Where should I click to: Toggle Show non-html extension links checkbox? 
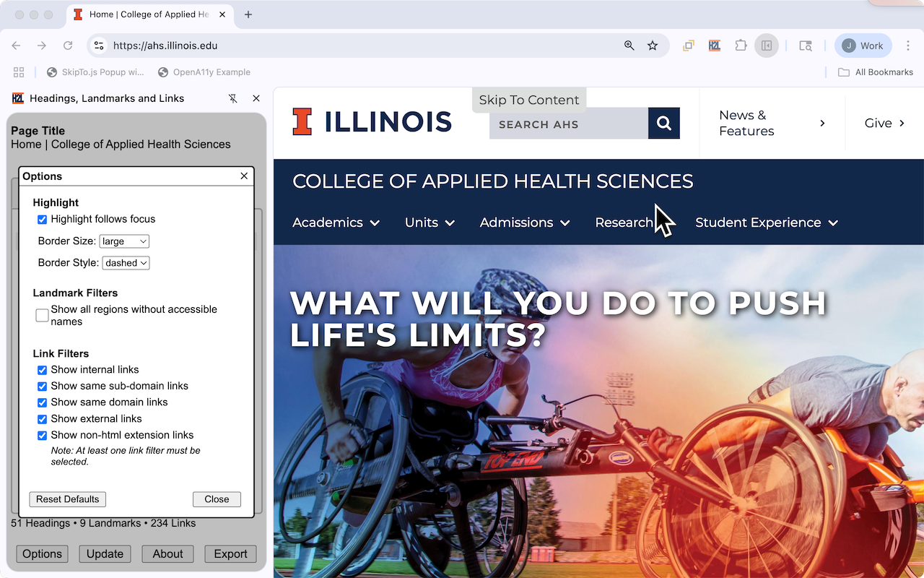click(42, 436)
